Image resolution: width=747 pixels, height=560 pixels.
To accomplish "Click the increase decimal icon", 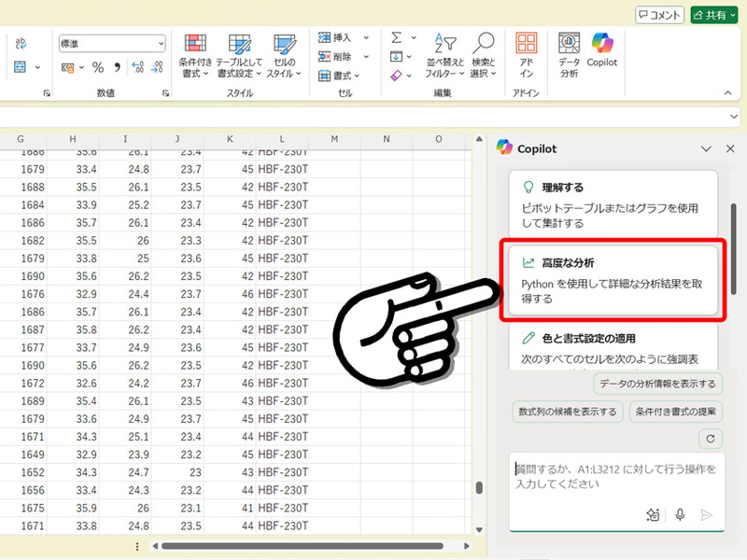I will point(138,67).
